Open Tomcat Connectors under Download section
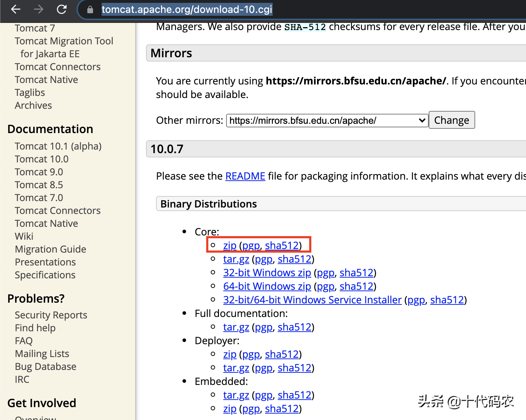Screen dimensions: 526x420 [x=58, y=67]
